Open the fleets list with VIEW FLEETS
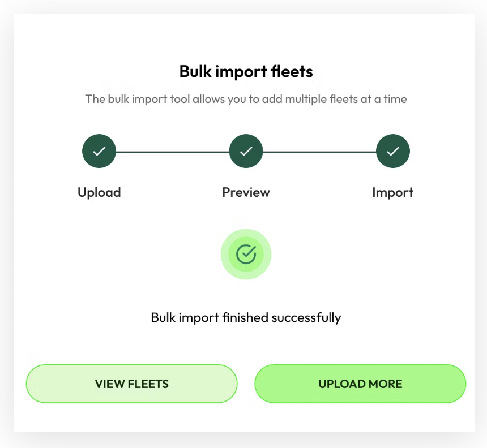This screenshot has width=487, height=448. tap(131, 384)
